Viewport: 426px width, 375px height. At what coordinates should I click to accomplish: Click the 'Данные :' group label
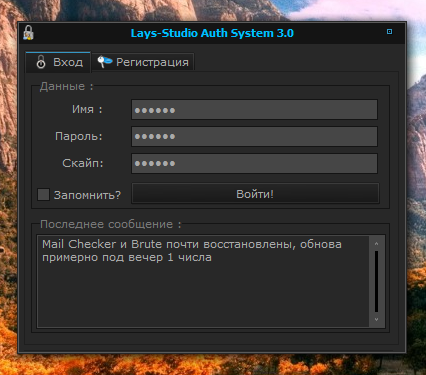click(67, 87)
